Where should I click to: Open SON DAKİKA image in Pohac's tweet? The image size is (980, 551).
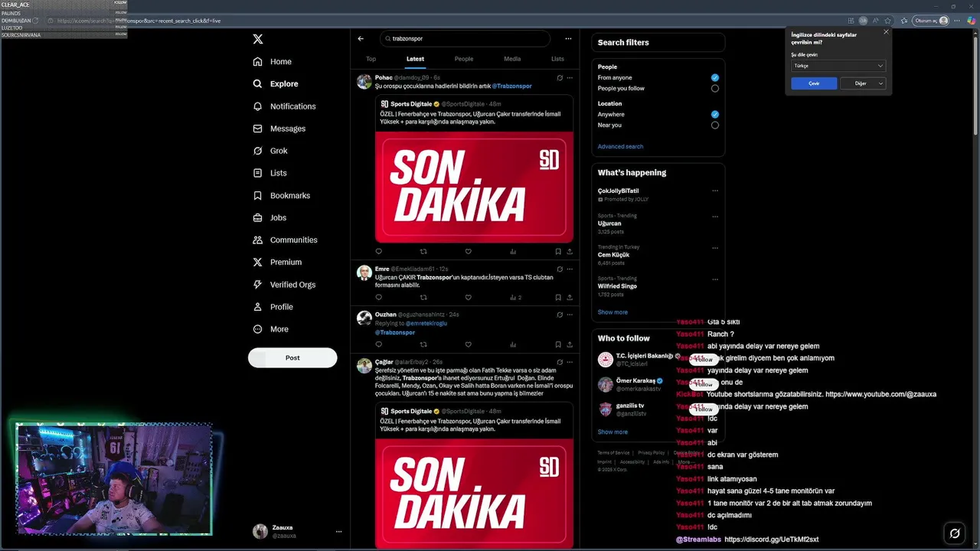point(474,187)
